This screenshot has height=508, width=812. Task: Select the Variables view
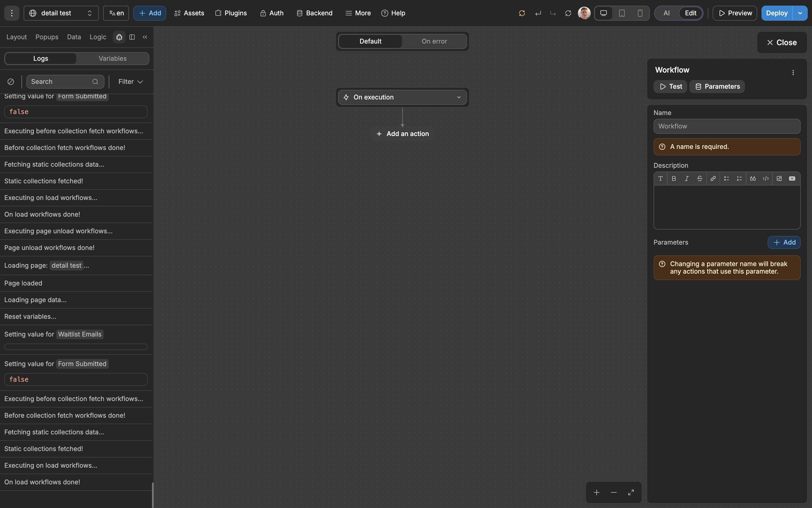113,59
